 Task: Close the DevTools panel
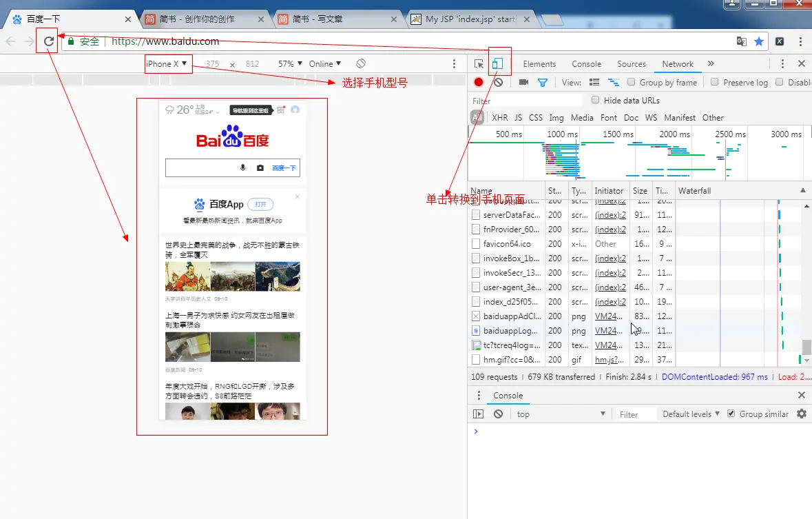coord(802,63)
